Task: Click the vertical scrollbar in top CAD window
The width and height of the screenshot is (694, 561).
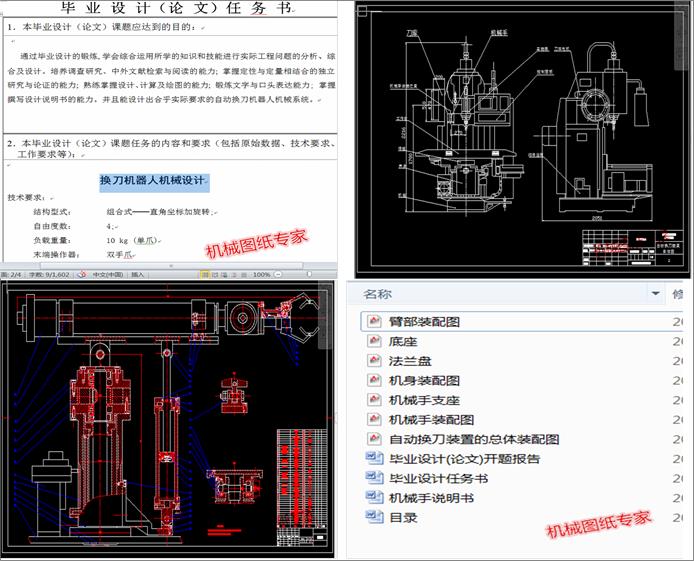Action: (x=682, y=38)
